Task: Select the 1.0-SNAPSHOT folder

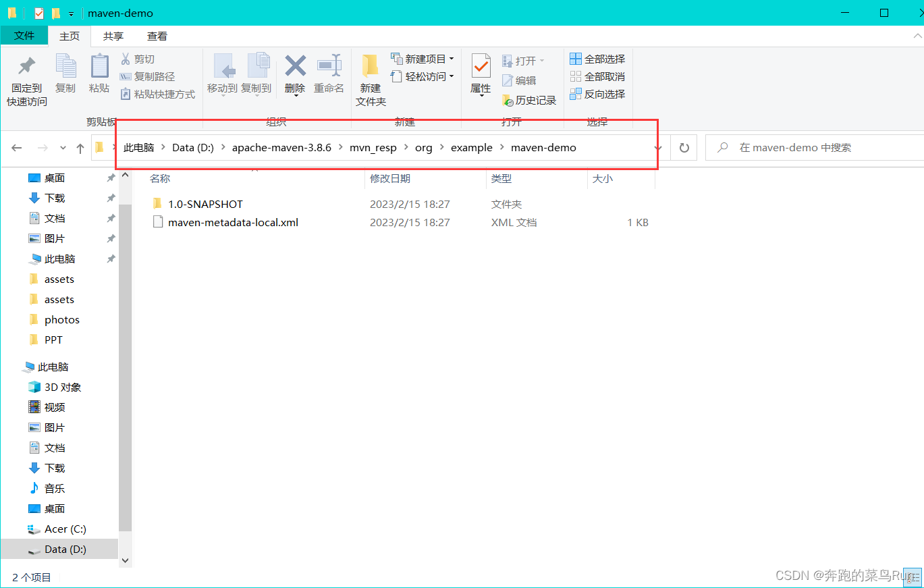Action: tap(205, 204)
